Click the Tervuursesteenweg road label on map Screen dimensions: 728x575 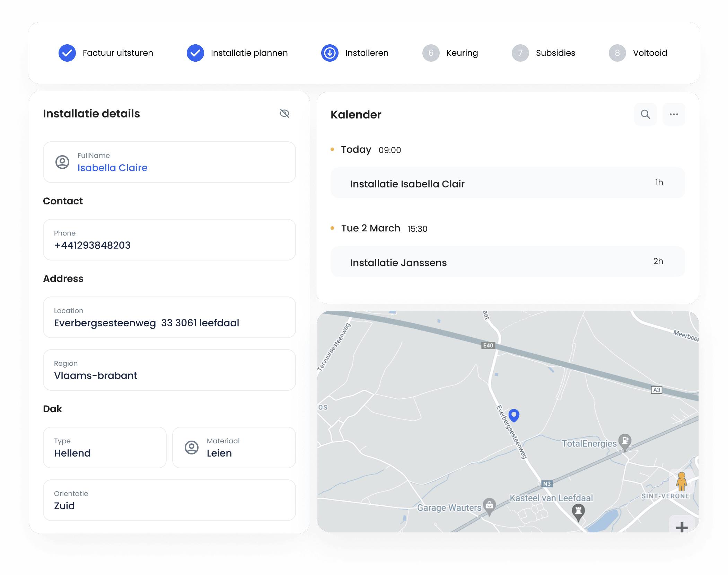click(334, 347)
